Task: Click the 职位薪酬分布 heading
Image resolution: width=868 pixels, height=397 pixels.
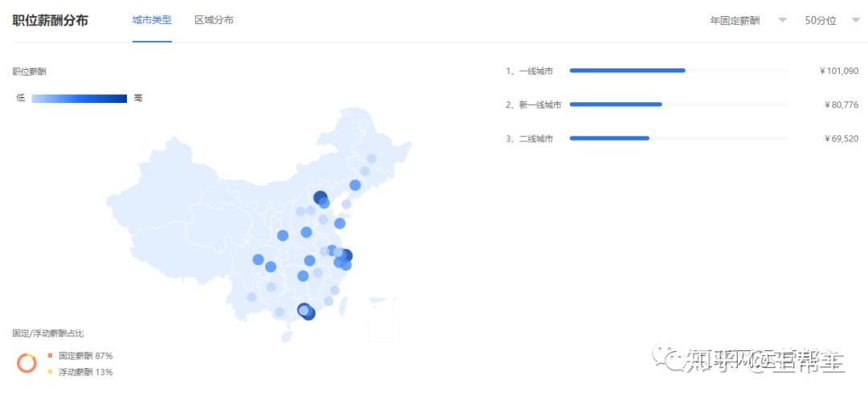Action: [x=51, y=20]
